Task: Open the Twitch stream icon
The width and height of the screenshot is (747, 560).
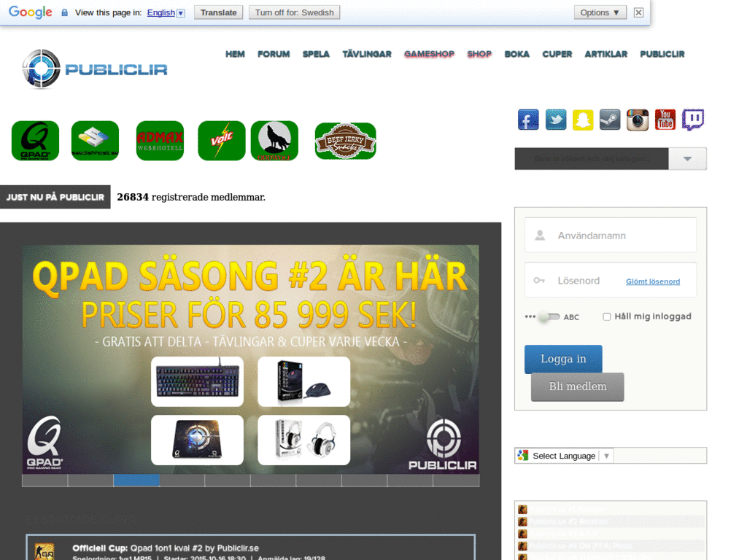Action: pos(693,120)
